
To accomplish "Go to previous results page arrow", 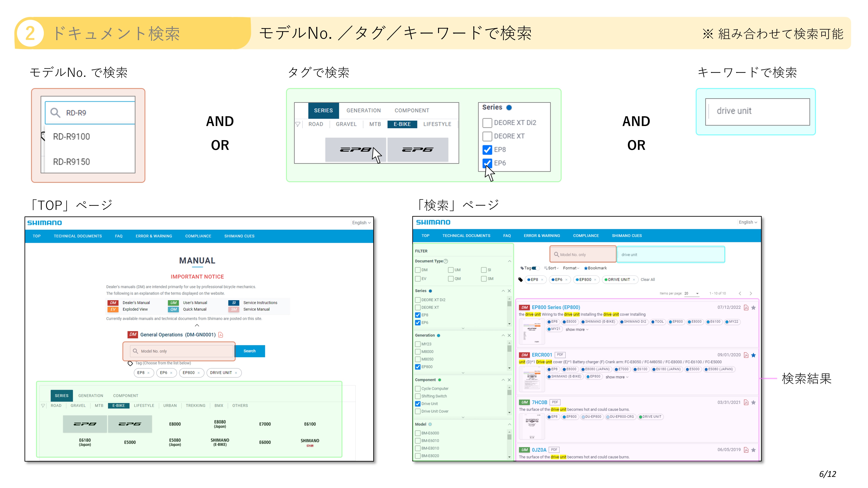I will (x=740, y=293).
